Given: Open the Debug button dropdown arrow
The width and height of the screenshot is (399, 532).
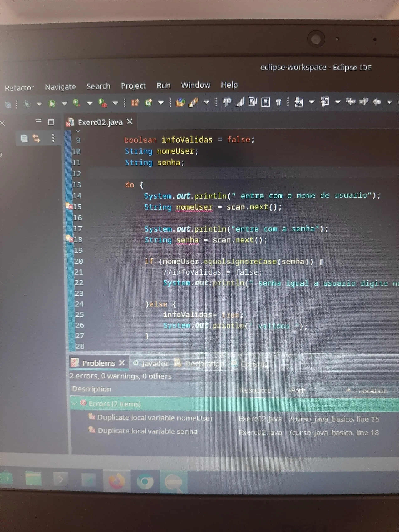Looking at the screenshot, I should pyautogui.click(x=39, y=104).
